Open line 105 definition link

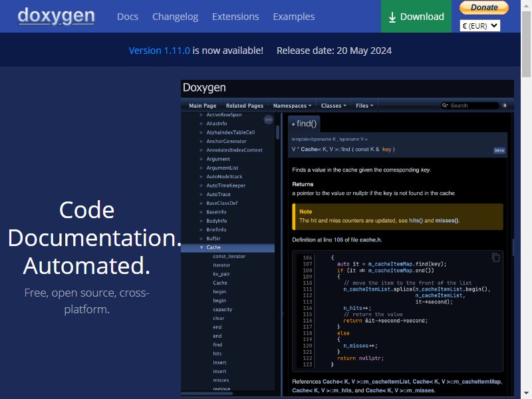click(338, 240)
